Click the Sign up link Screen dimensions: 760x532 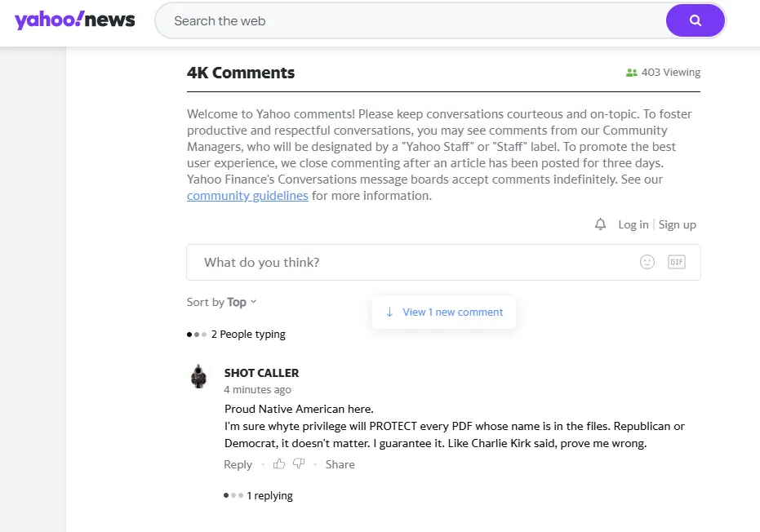(x=678, y=224)
